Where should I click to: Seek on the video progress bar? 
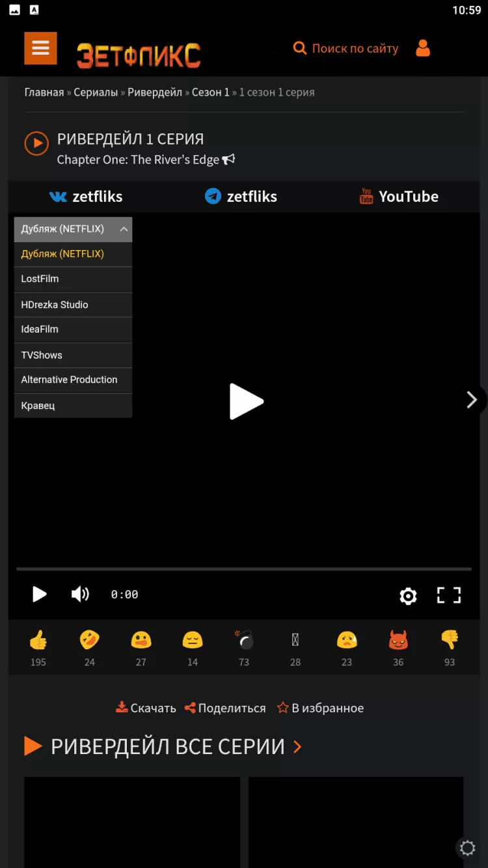(x=244, y=569)
